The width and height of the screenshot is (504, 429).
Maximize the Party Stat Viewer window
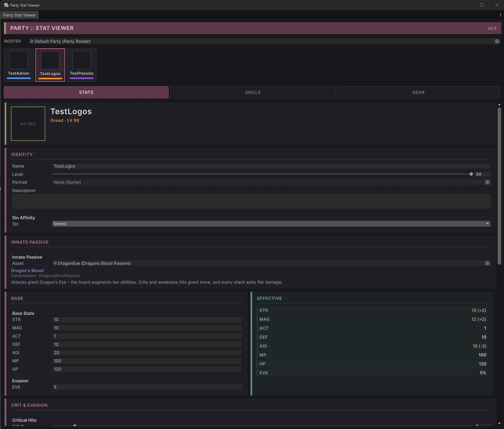(x=482, y=5)
